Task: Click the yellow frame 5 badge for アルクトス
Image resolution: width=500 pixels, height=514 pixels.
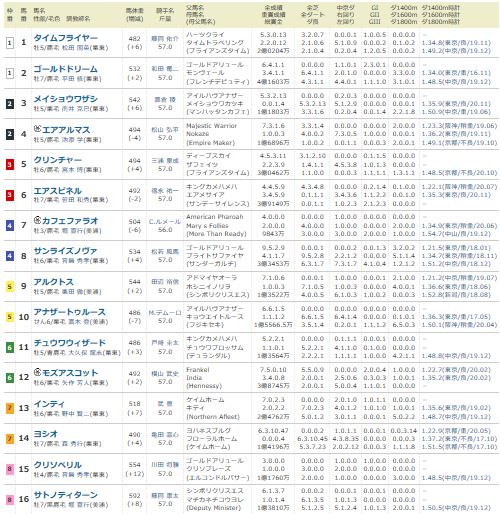Action: click(x=10, y=286)
